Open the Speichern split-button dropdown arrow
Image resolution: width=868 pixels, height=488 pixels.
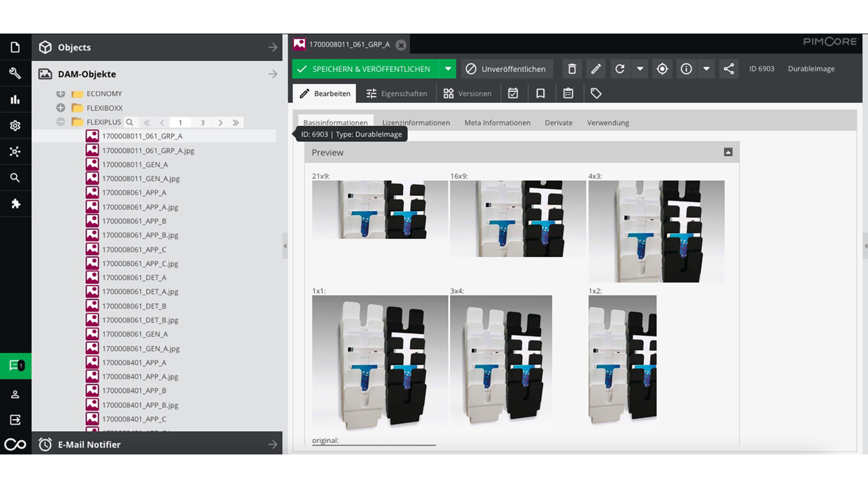coord(448,69)
